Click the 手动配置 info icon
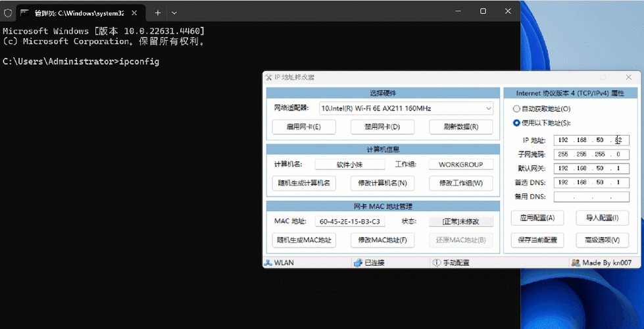The image size is (644, 329). click(x=436, y=263)
